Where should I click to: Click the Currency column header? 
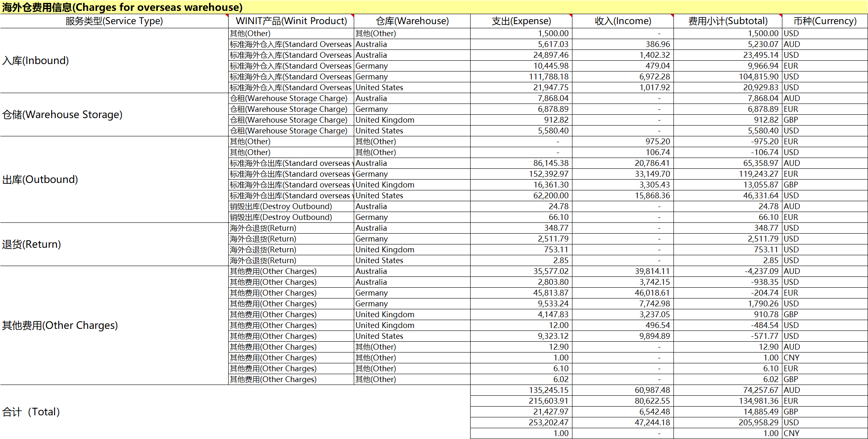pos(825,21)
